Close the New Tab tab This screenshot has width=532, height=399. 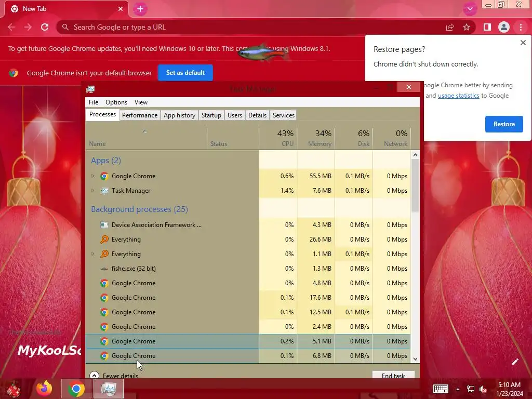[x=121, y=9]
